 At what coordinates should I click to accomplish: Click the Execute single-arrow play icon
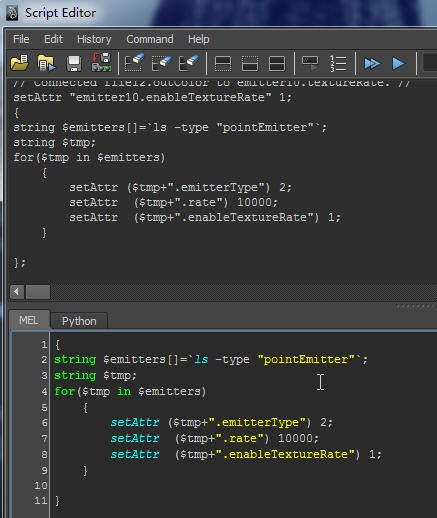399,63
